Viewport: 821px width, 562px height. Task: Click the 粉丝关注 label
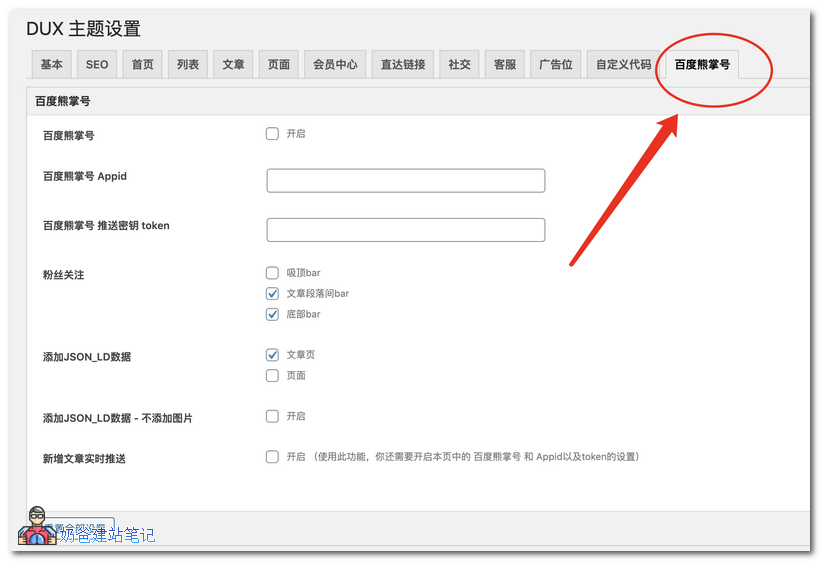point(63,275)
